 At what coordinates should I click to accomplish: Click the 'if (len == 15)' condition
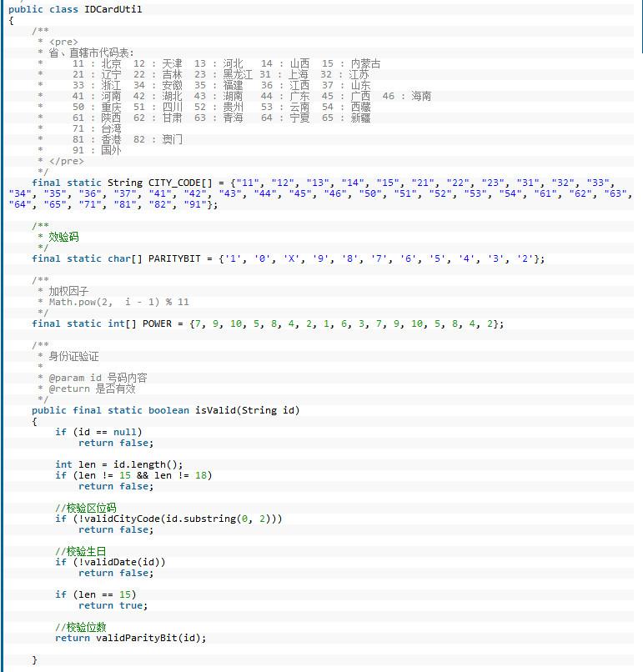95,594
